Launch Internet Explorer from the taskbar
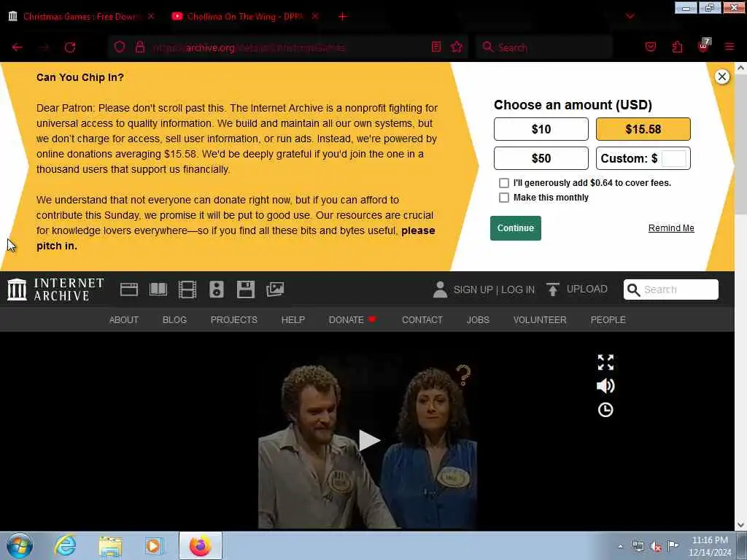Image resolution: width=747 pixels, height=560 pixels. click(x=65, y=545)
